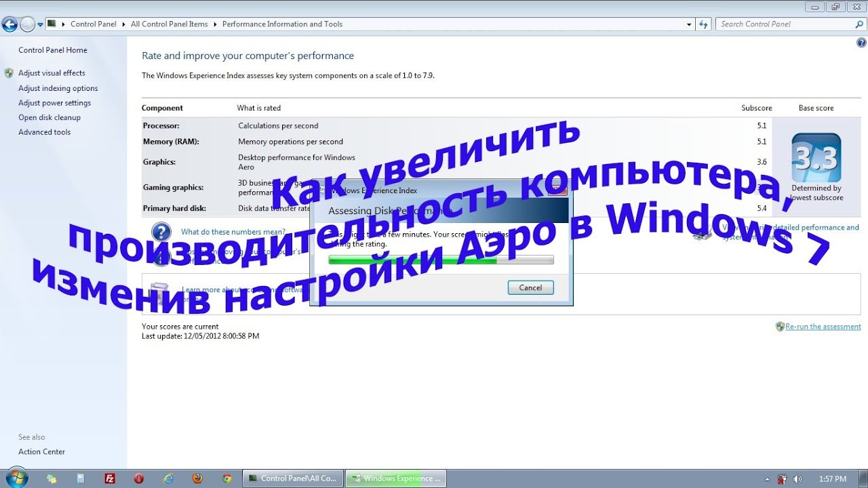Click the 3.3 base score badge
This screenshot has height=488, width=868.
click(x=816, y=158)
